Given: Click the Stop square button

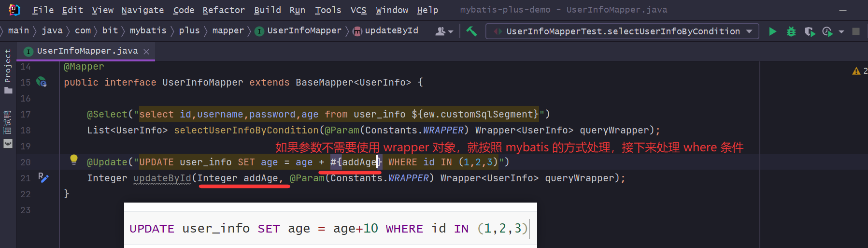Looking at the screenshot, I should point(855,31).
